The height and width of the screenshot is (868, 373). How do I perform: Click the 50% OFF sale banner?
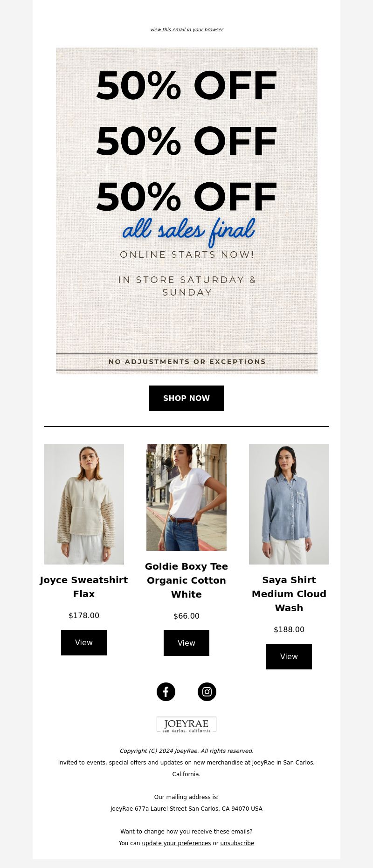(x=186, y=211)
